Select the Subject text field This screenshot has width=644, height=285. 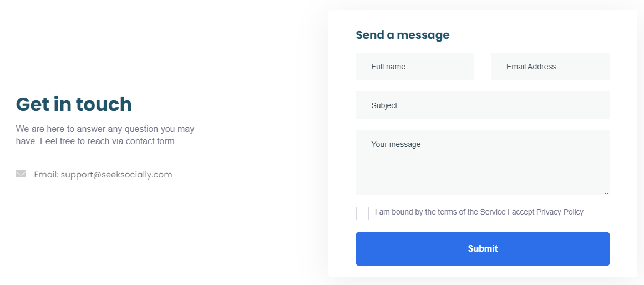click(x=483, y=105)
